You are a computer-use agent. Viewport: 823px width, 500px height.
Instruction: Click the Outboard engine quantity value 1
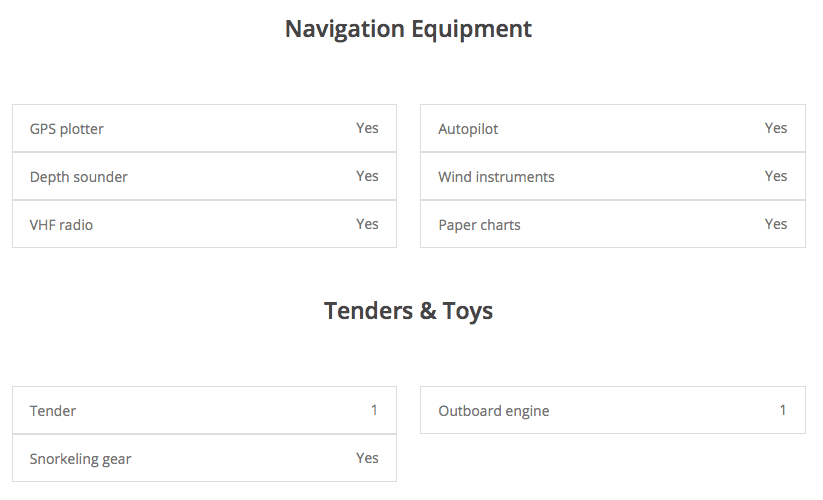(x=783, y=410)
